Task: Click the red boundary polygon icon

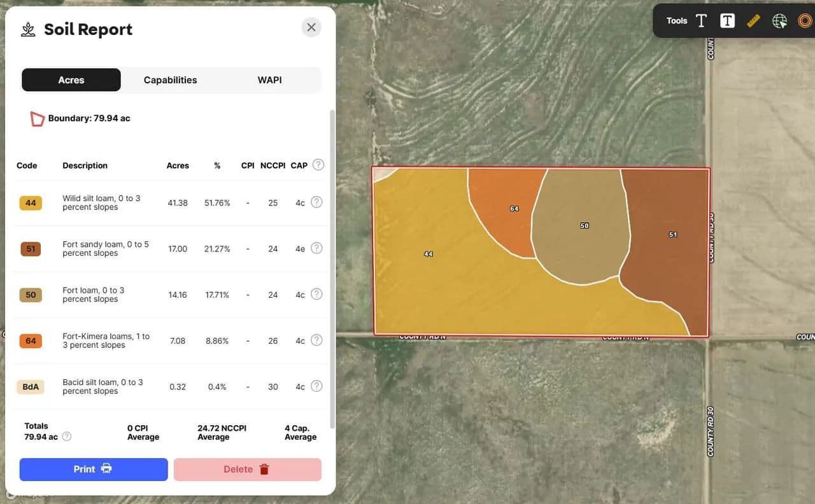Action: 38,118
